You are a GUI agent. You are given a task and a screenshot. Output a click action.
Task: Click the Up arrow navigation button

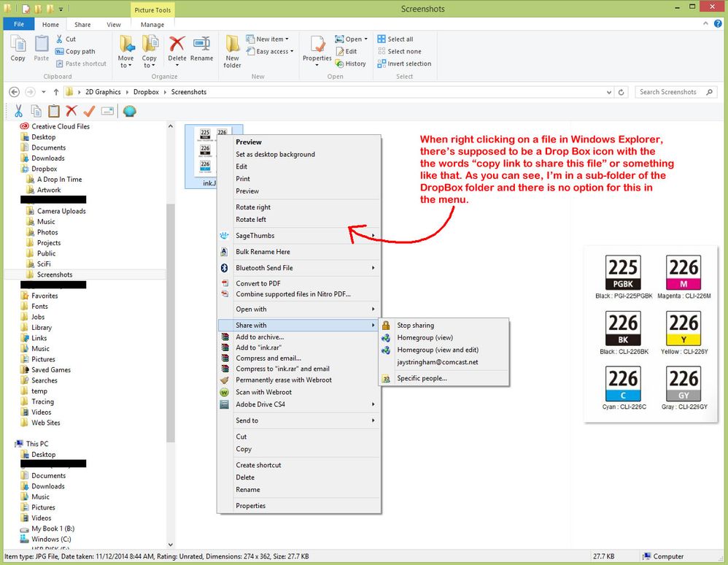pyautogui.click(x=56, y=92)
